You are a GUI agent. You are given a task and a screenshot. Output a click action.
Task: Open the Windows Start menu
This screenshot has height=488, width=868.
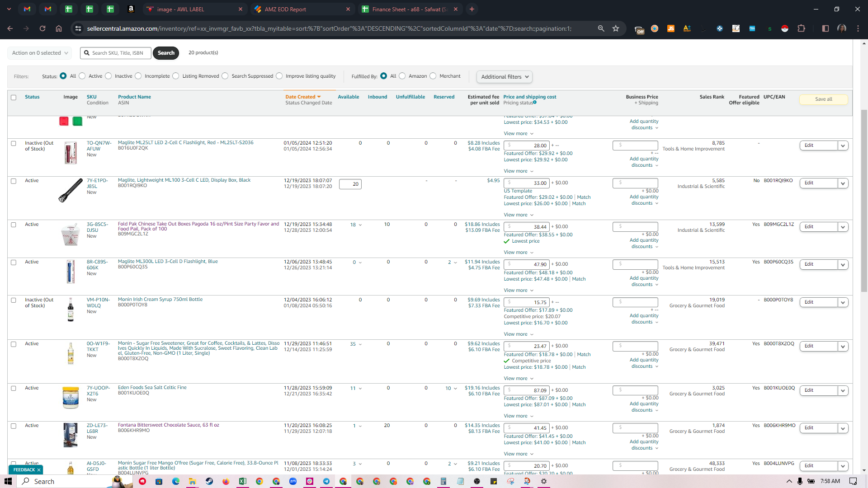(x=8, y=481)
